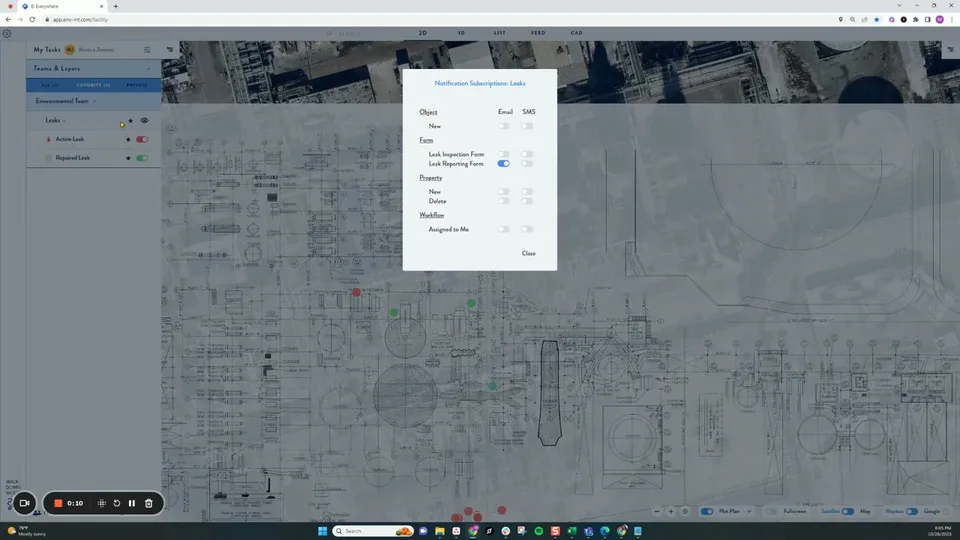
Task: Click the info icon next to Google
Action: pyautogui.click(x=946, y=511)
